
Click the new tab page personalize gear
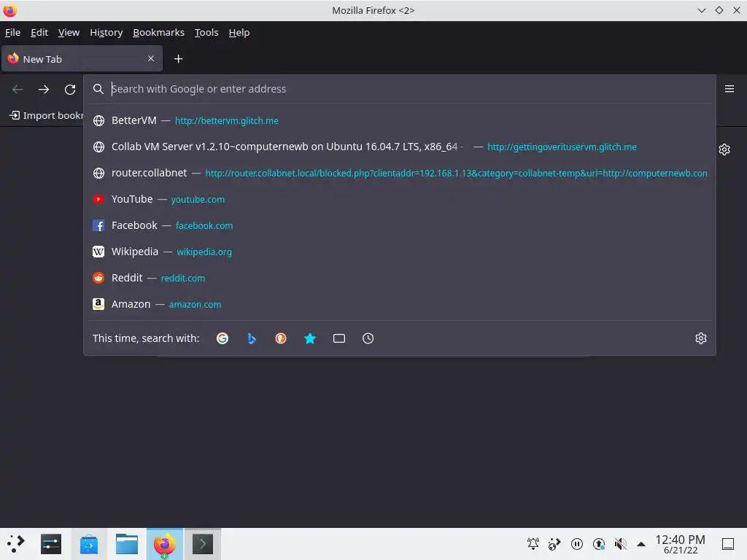click(x=724, y=149)
